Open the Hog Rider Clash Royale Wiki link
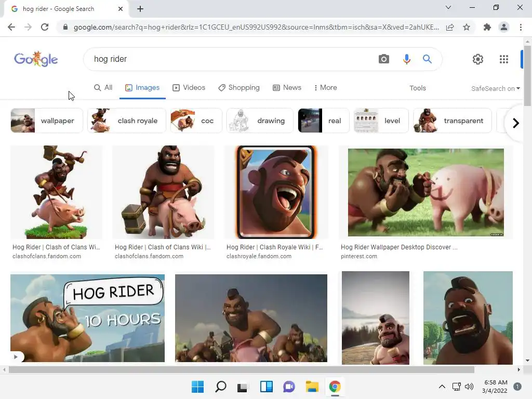The width and height of the screenshot is (532, 399). (x=275, y=247)
